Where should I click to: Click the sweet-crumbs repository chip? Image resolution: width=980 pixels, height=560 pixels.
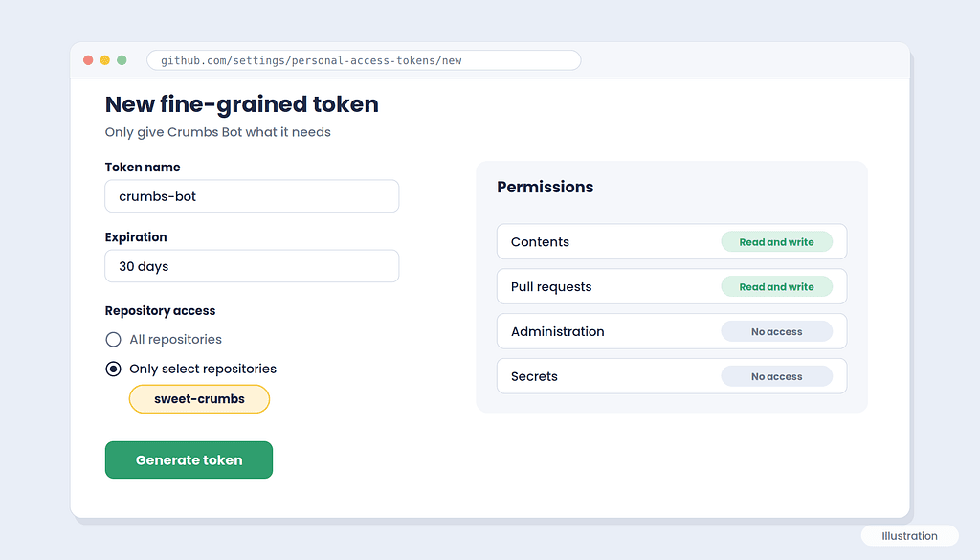click(x=199, y=399)
